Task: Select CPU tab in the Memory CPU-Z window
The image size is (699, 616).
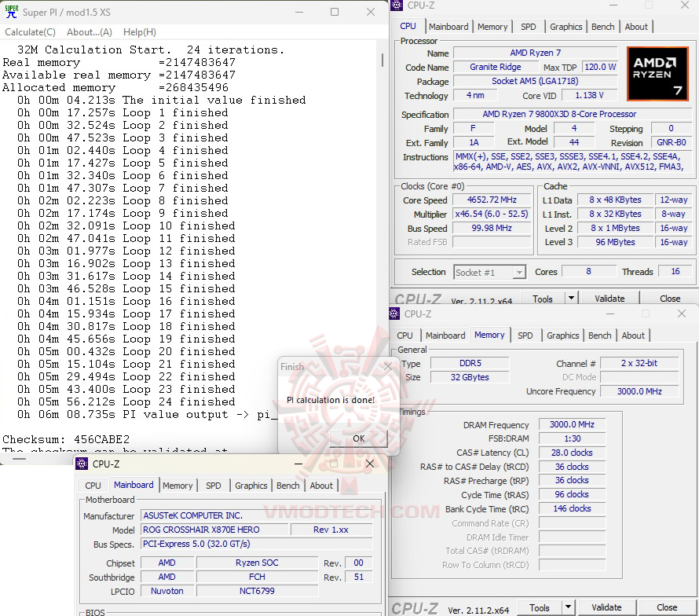Action: (x=404, y=335)
